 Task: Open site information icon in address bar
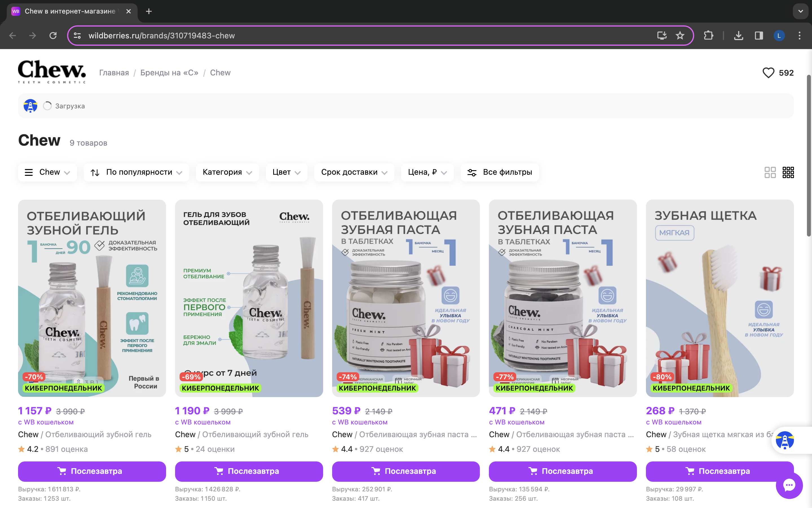[77, 36]
